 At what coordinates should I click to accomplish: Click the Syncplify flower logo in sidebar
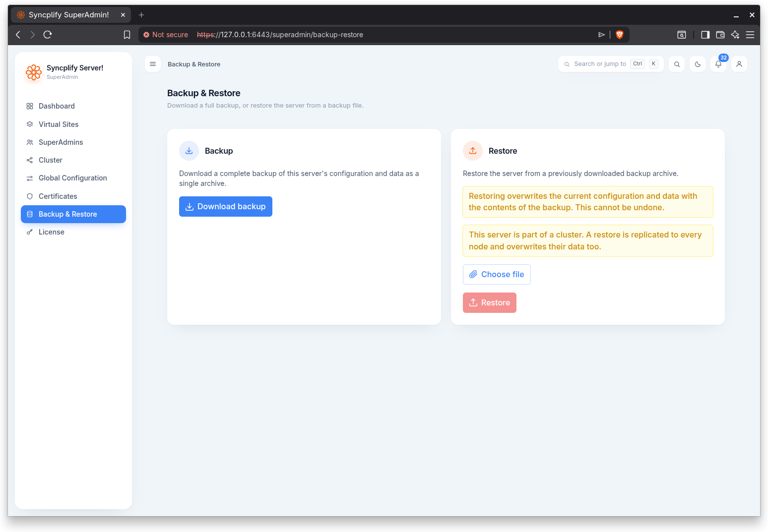tap(34, 72)
